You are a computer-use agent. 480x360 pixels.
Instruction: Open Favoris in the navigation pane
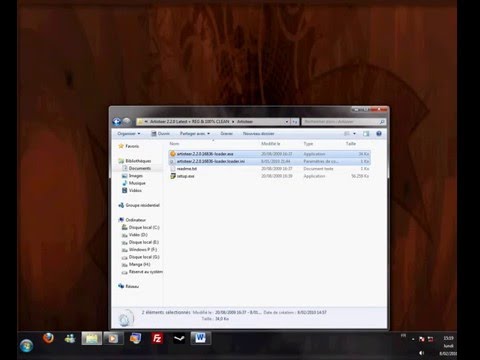pos(132,146)
